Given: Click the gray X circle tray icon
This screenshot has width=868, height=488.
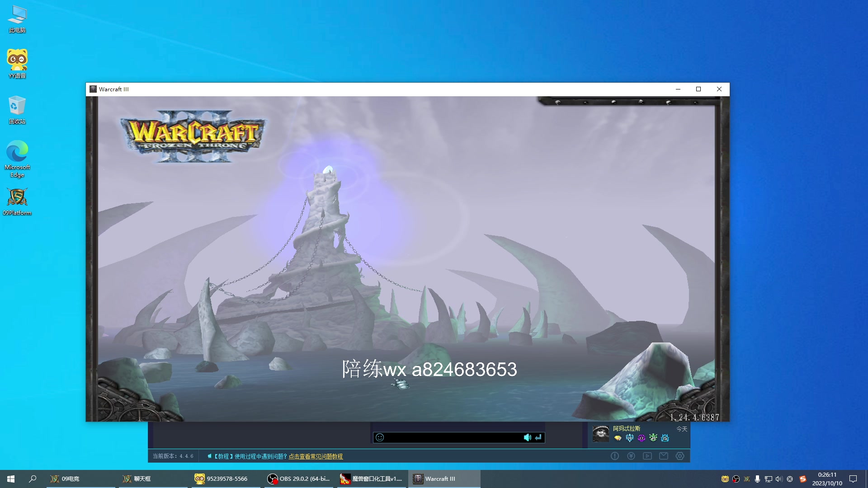Looking at the screenshot, I should point(790,479).
